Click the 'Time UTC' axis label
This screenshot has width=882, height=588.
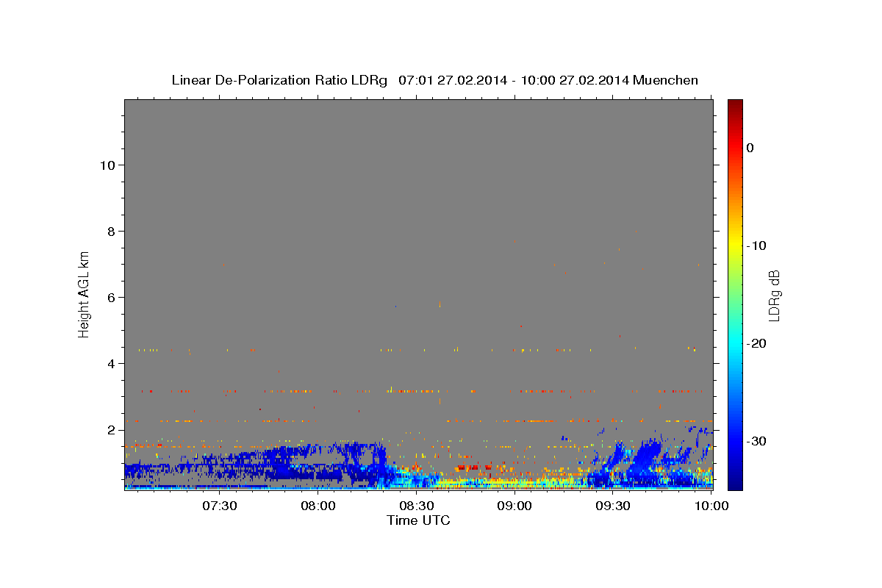coord(418,520)
